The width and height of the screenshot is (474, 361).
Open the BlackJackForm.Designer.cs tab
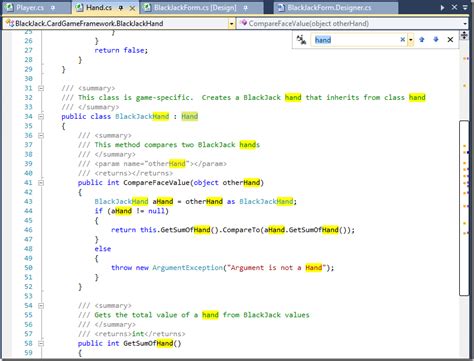pyautogui.click(x=329, y=7)
